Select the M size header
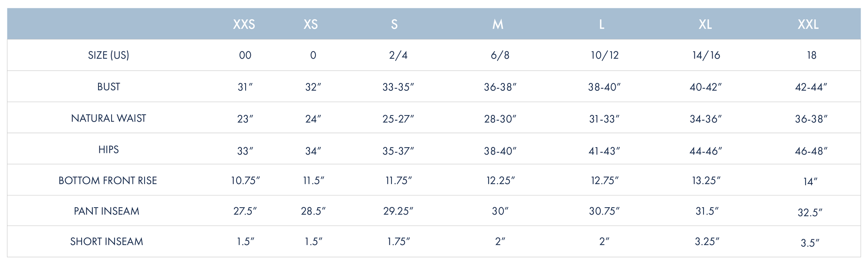The image size is (868, 268). 498,24
